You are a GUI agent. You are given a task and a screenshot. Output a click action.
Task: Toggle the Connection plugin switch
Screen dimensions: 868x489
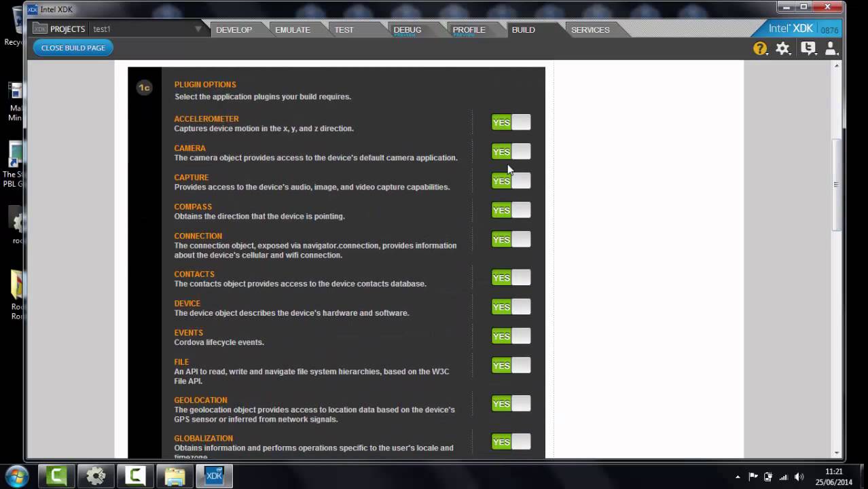pos(511,239)
